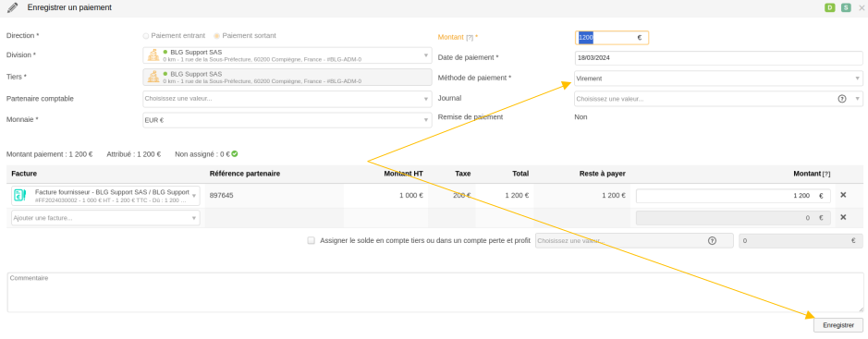
Task: Click the Montant help link [?]
Action: (470, 38)
